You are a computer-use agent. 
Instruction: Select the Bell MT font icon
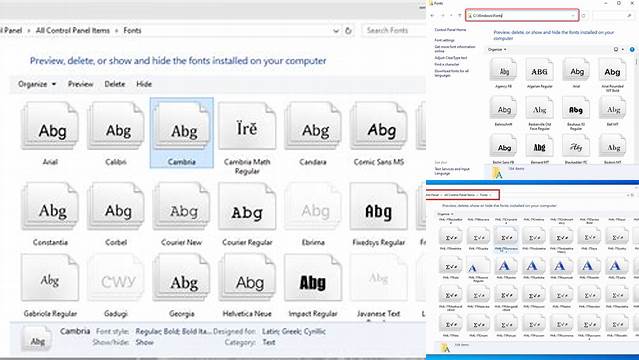pos(613,108)
